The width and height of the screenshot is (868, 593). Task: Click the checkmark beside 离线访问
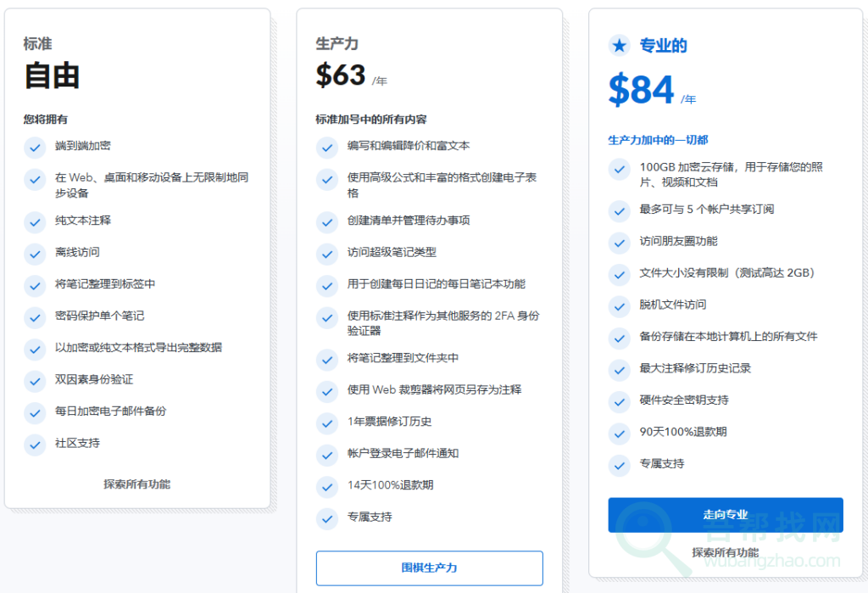(x=35, y=253)
